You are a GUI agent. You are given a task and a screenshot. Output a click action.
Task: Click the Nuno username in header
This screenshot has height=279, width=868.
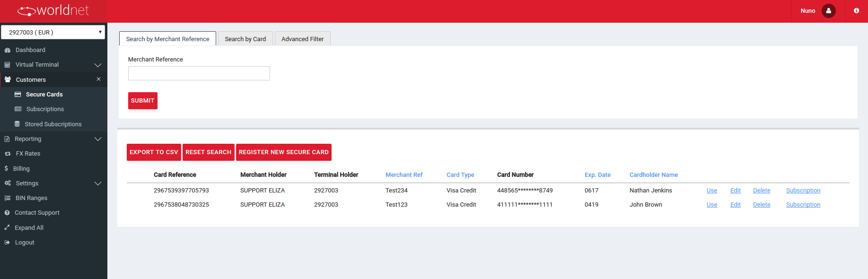click(808, 11)
